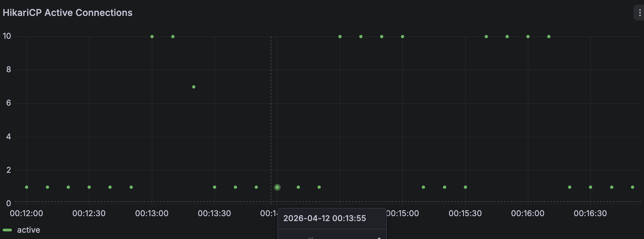Click the y-axis label 8

pyautogui.click(x=9, y=70)
